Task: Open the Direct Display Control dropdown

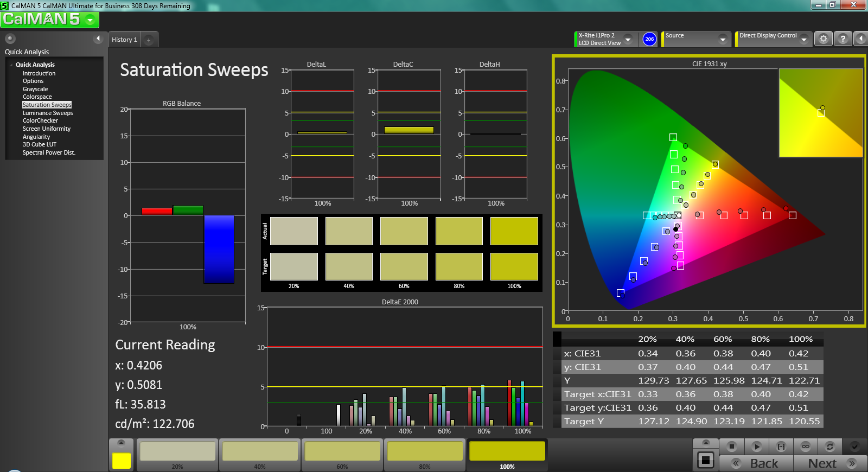Action: (x=804, y=39)
